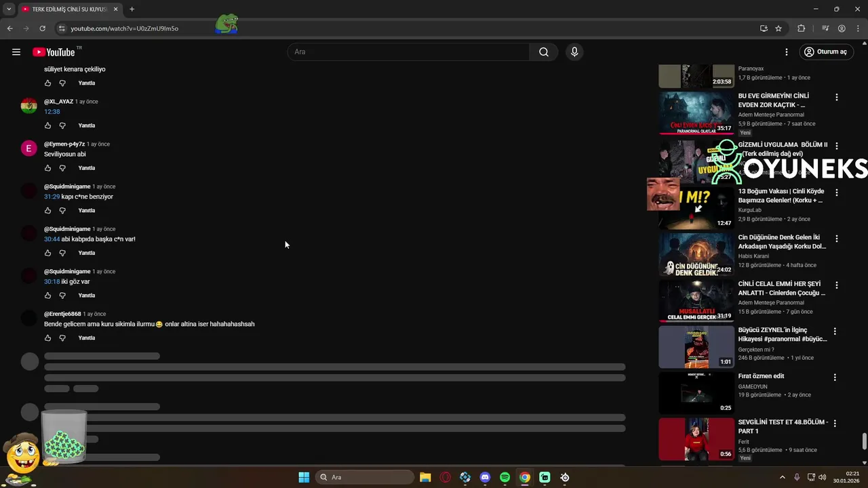Jump to timestamp 30:44 in comment

(52, 239)
